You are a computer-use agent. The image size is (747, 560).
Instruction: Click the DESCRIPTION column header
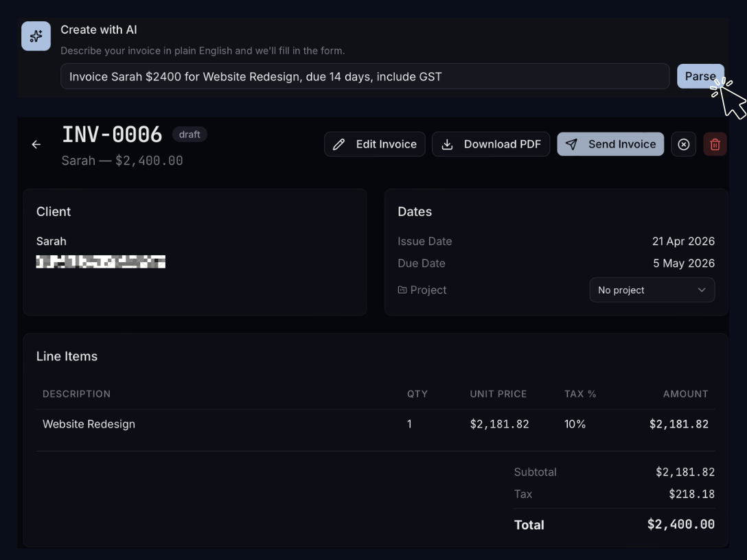click(x=76, y=394)
